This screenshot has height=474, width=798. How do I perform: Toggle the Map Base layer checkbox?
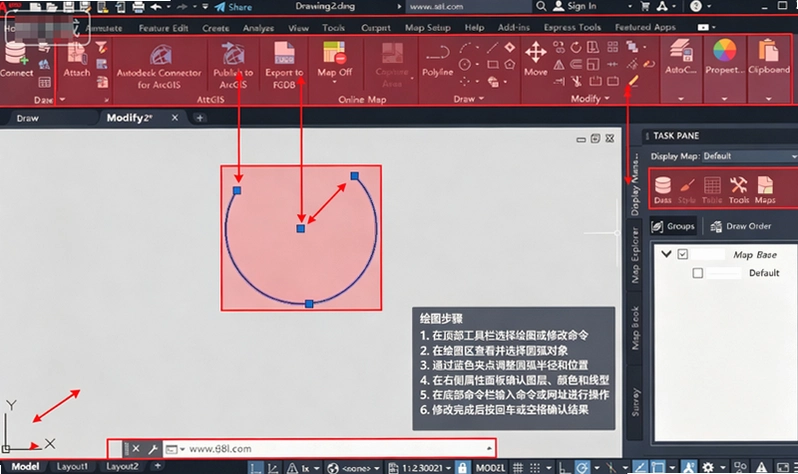[x=682, y=254]
